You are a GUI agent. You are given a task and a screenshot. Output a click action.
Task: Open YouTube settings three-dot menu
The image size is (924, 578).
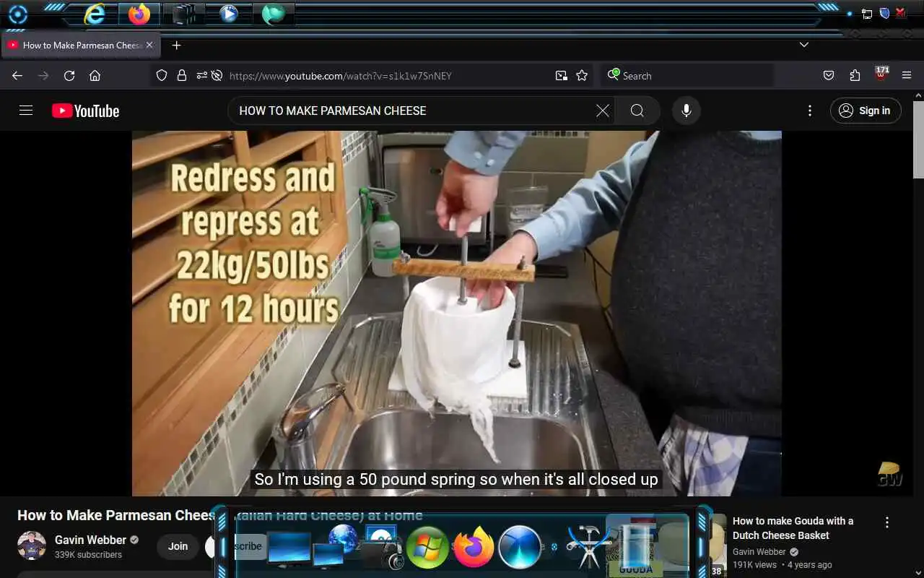[810, 111]
